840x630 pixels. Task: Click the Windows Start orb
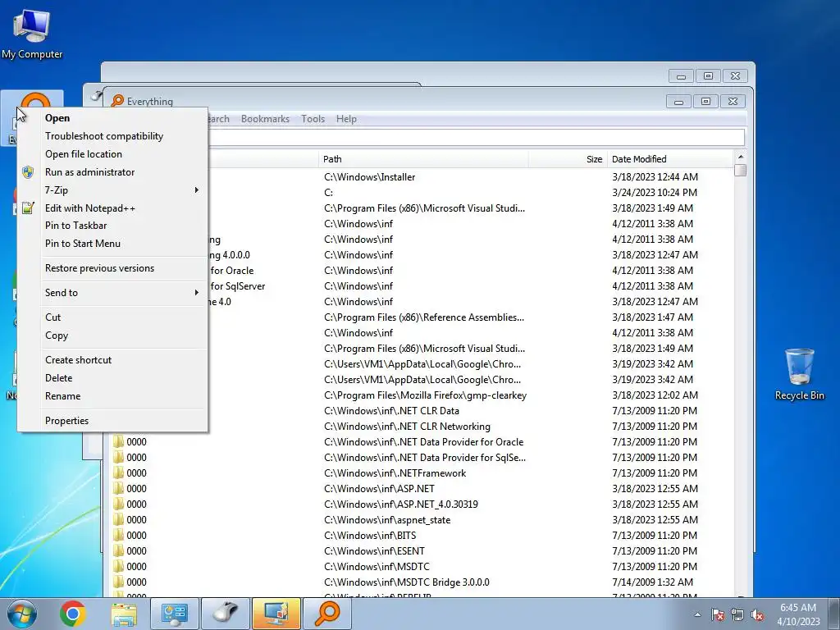[x=21, y=614]
